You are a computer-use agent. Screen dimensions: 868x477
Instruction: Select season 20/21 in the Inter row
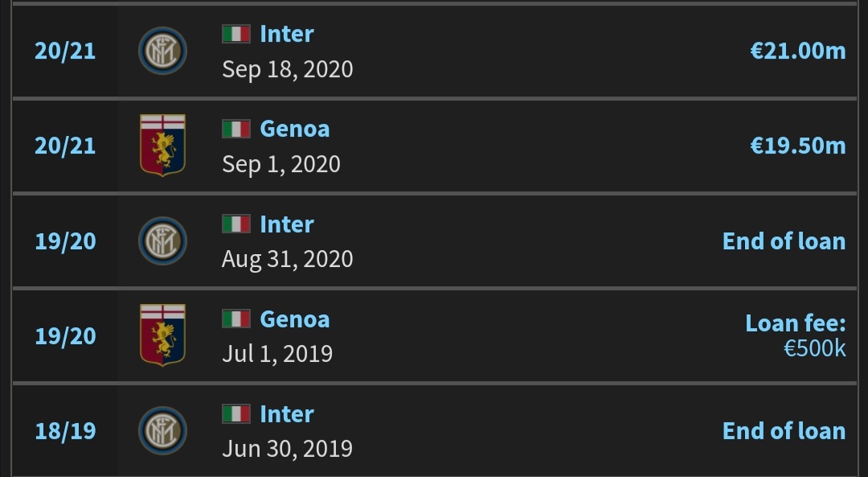tap(65, 51)
